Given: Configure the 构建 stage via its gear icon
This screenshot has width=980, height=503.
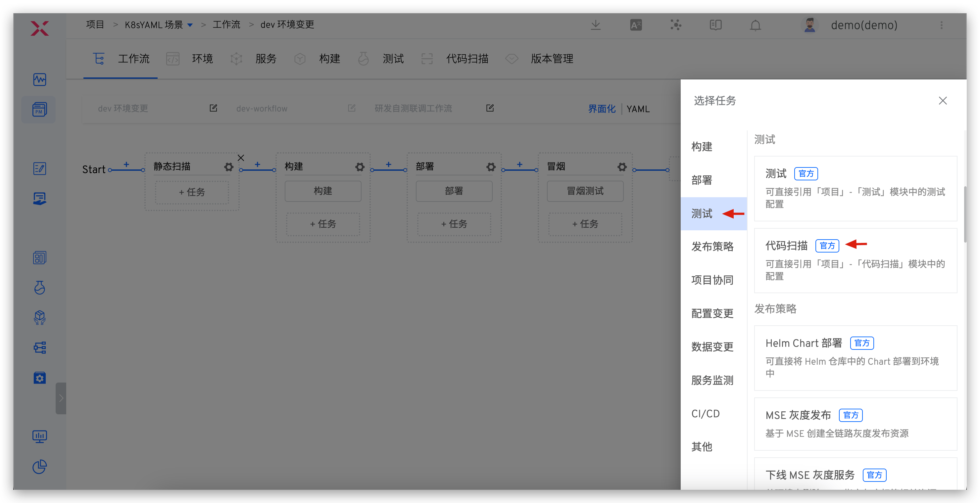Looking at the screenshot, I should pyautogui.click(x=360, y=166).
